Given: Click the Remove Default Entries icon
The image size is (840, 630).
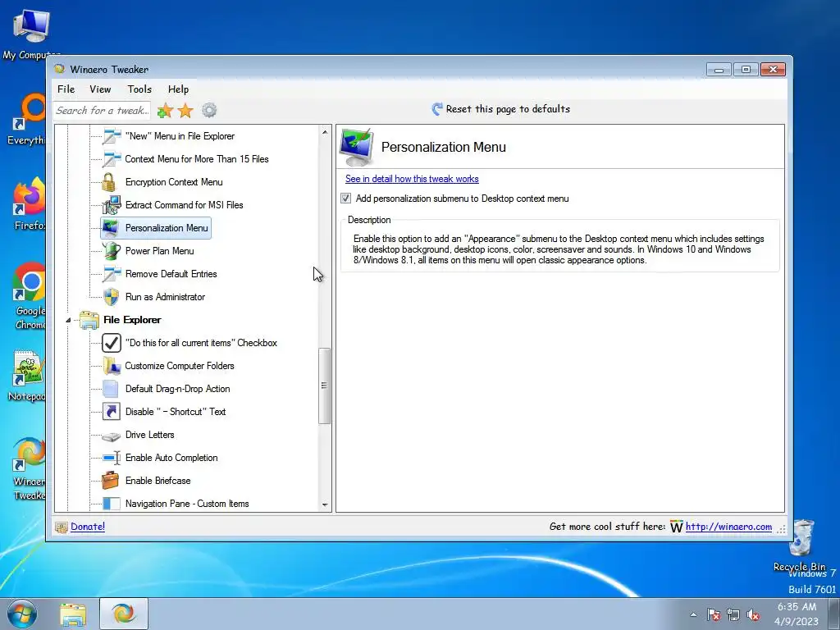Looking at the screenshot, I should (x=111, y=274).
